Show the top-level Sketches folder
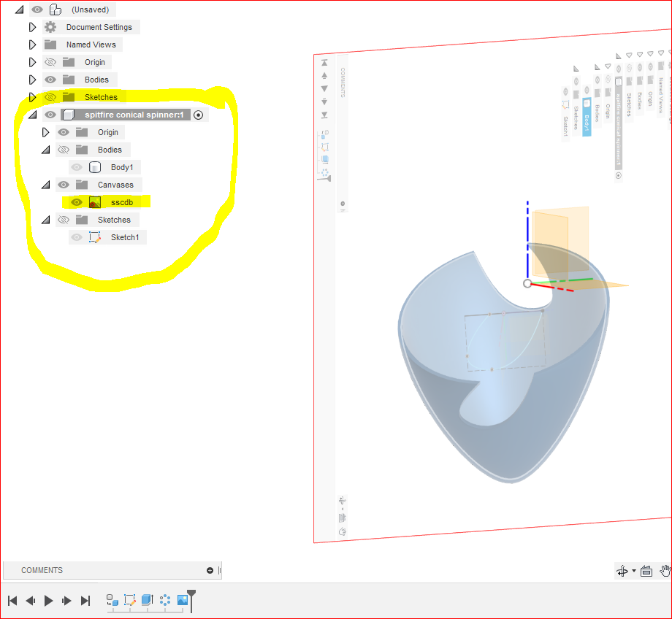 click(50, 97)
